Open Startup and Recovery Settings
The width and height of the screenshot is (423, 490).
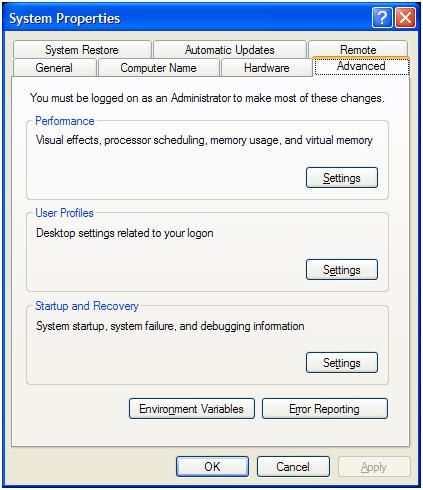point(342,363)
